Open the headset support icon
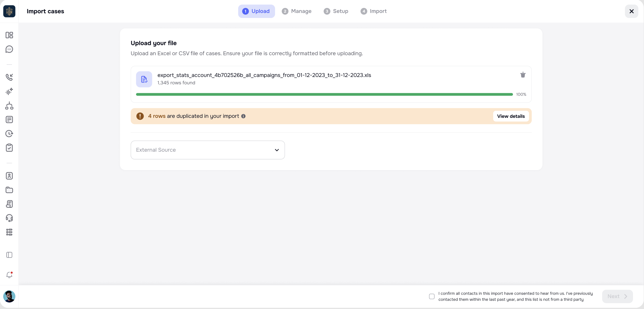The width and height of the screenshot is (644, 309). point(9,218)
